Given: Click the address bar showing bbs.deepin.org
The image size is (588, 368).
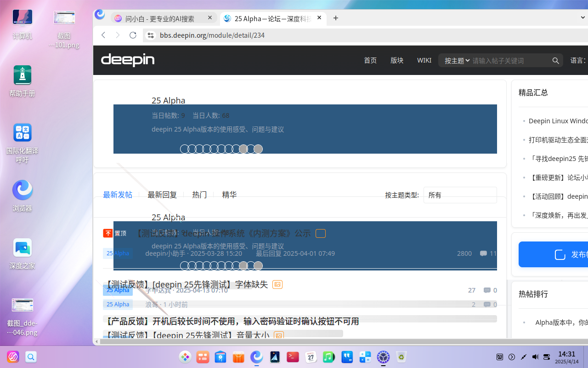Looking at the screenshot, I should pyautogui.click(x=366, y=35).
